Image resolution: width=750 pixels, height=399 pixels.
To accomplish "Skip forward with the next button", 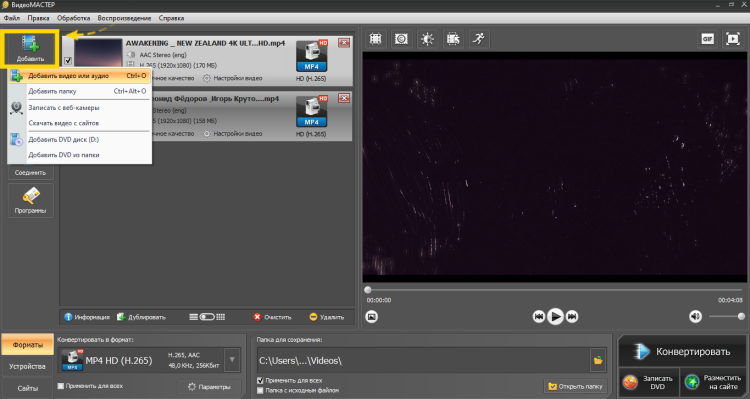I will click(572, 316).
